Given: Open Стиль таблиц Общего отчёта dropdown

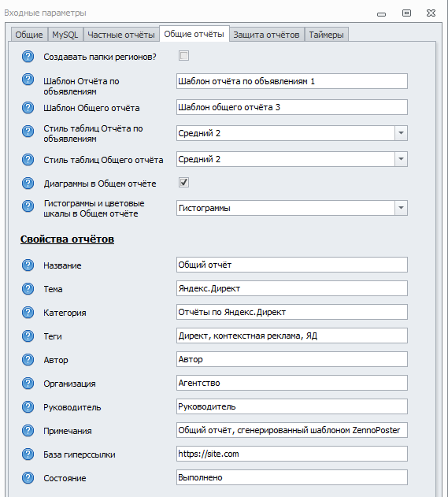Looking at the screenshot, I should click(x=401, y=159).
